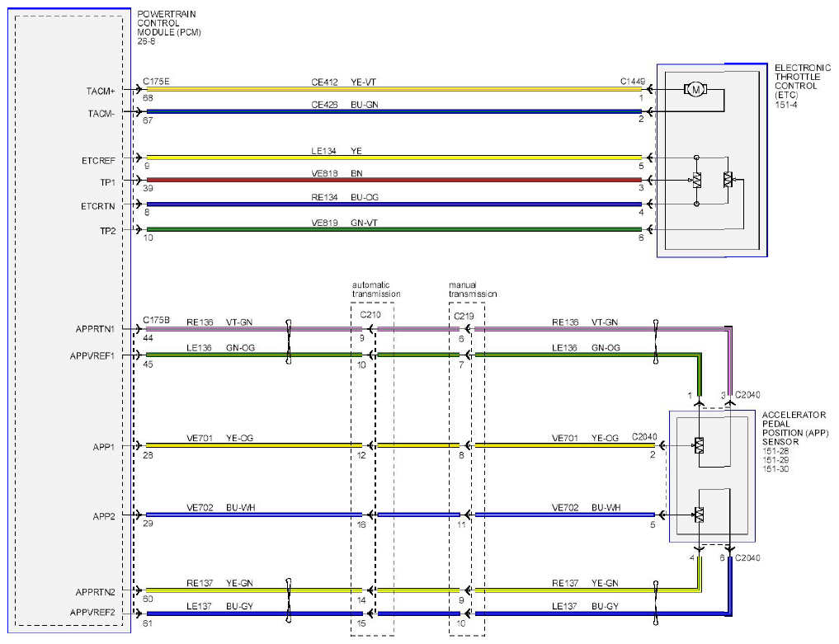The image size is (839, 644).
Task: Click the VE819 GN-VT wire label
Action: [344, 223]
